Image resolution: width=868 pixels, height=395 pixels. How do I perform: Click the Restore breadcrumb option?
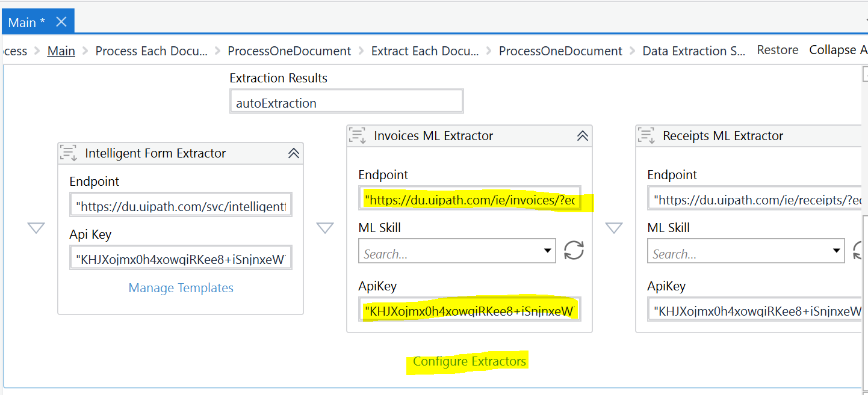pyautogui.click(x=777, y=50)
